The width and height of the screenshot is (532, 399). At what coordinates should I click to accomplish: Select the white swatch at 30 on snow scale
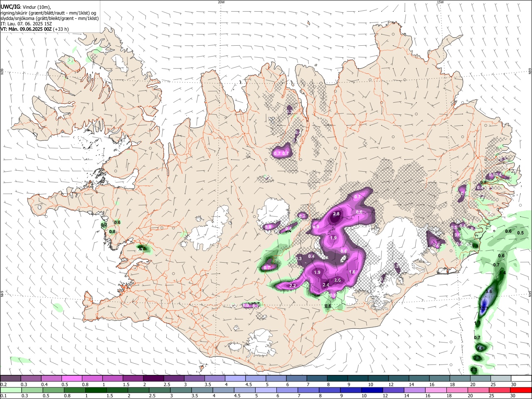pos(521,378)
